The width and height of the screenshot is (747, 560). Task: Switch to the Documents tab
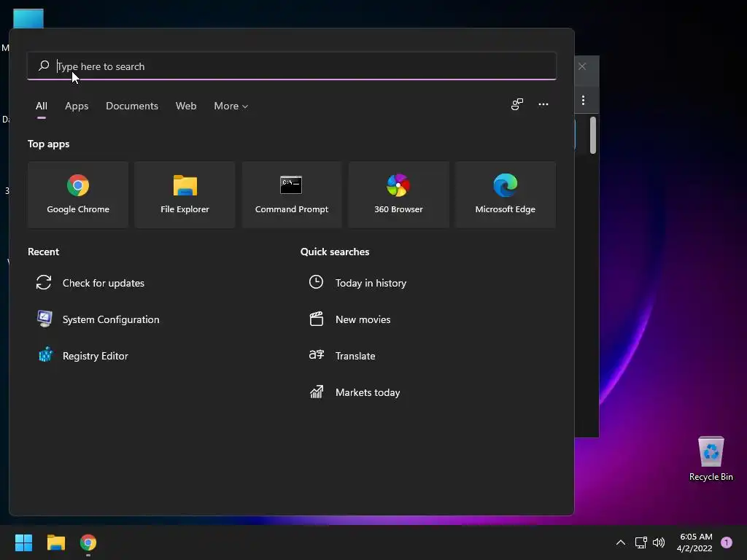[x=132, y=106]
